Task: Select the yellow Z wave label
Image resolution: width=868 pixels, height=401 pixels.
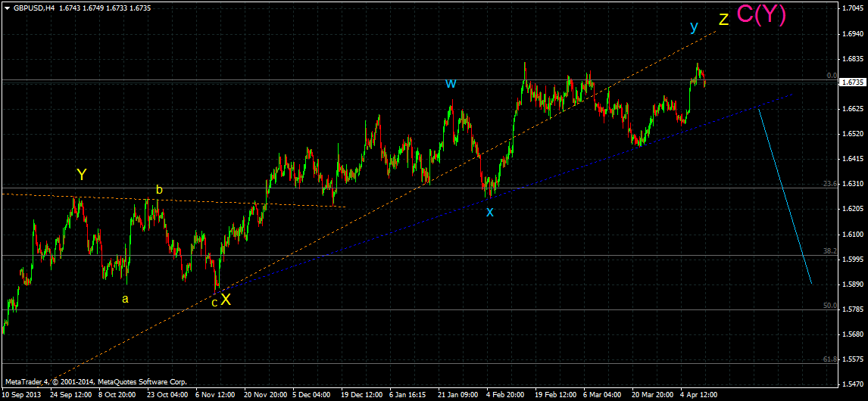Action: click(723, 20)
